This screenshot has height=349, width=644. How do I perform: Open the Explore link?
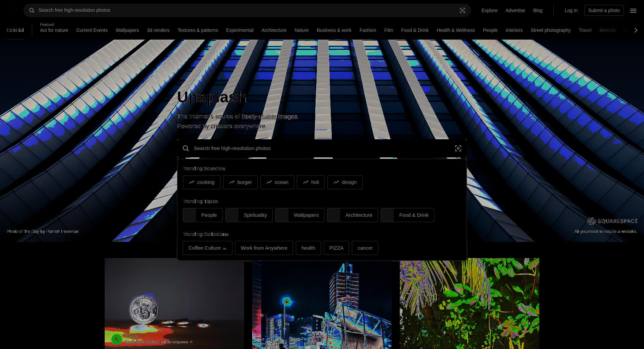(x=489, y=10)
